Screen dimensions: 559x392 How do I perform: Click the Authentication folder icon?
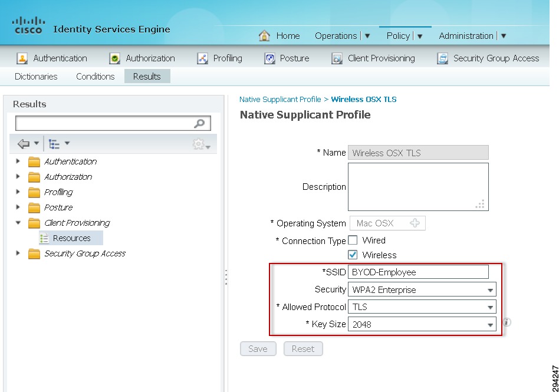click(34, 162)
